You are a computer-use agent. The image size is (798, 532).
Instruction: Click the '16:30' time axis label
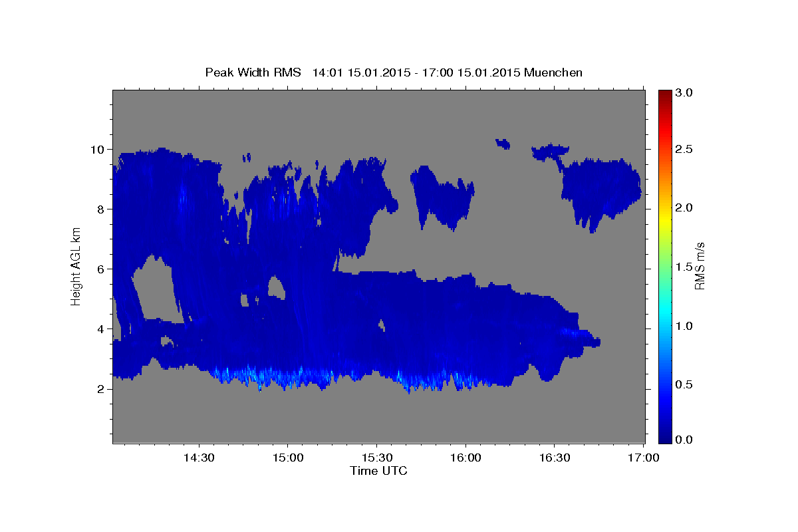point(554,458)
